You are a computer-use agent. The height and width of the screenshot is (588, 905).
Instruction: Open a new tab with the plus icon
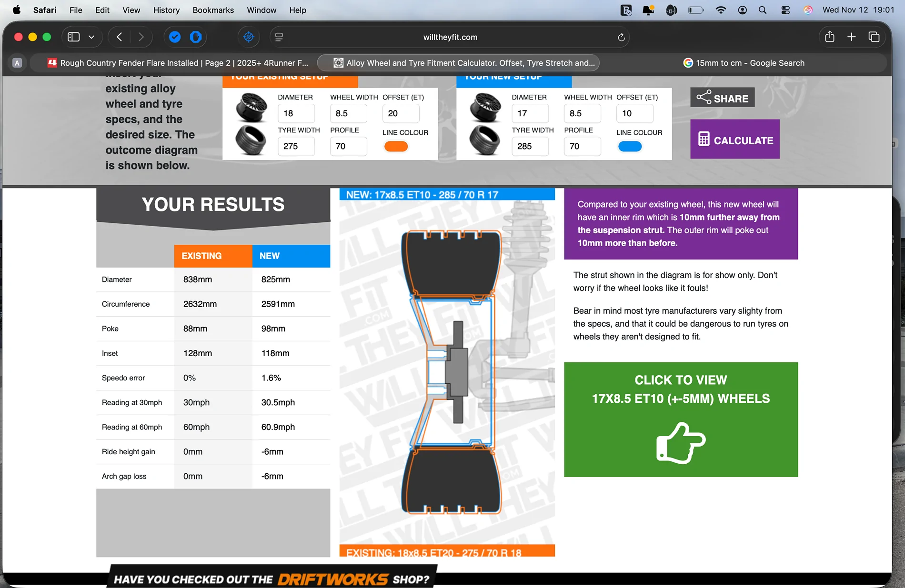coord(851,37)
